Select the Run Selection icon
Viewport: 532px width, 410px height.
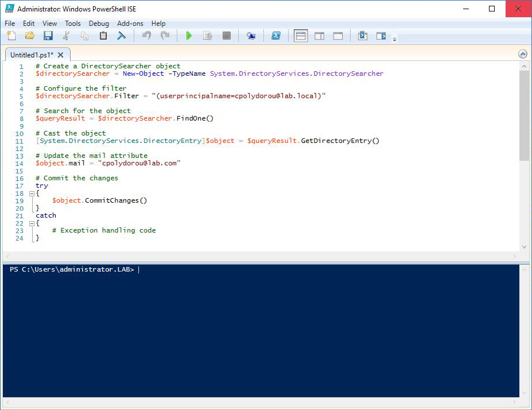(x=208, y=35)
